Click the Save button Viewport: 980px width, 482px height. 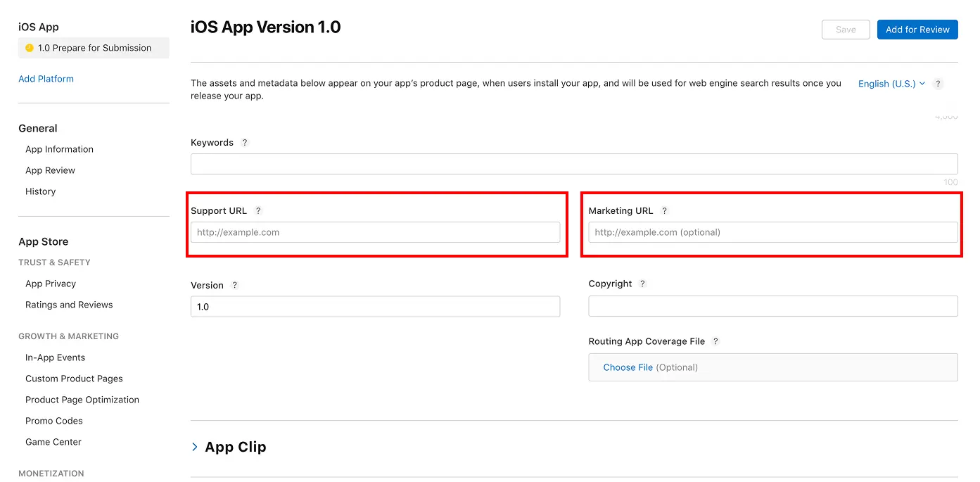(x=846, y=30)
